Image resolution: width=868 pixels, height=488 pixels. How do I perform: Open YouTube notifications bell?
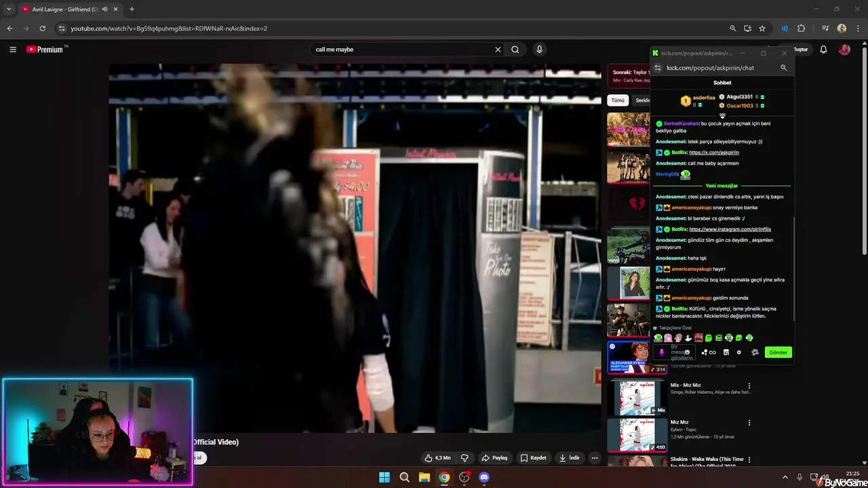[823, 49]
